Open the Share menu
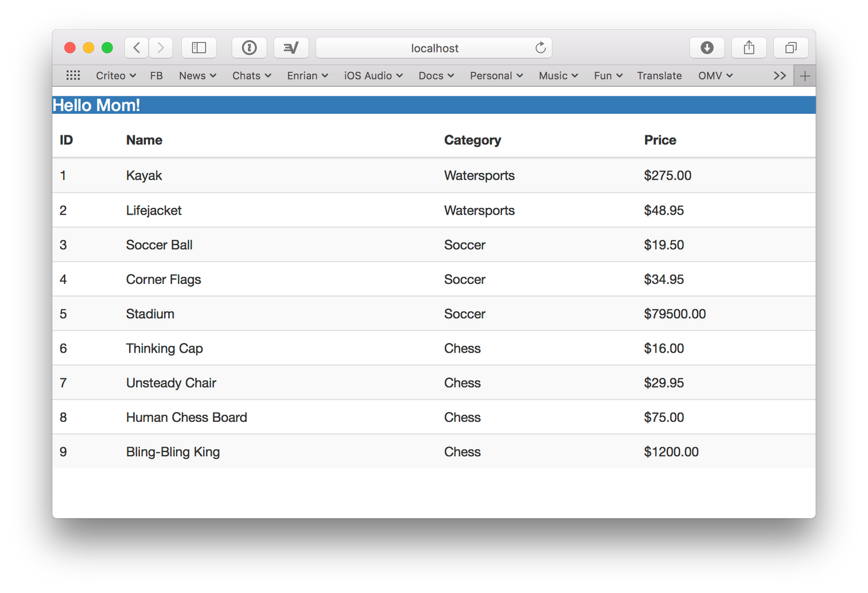868x593 pixels. tap(749, 48)
